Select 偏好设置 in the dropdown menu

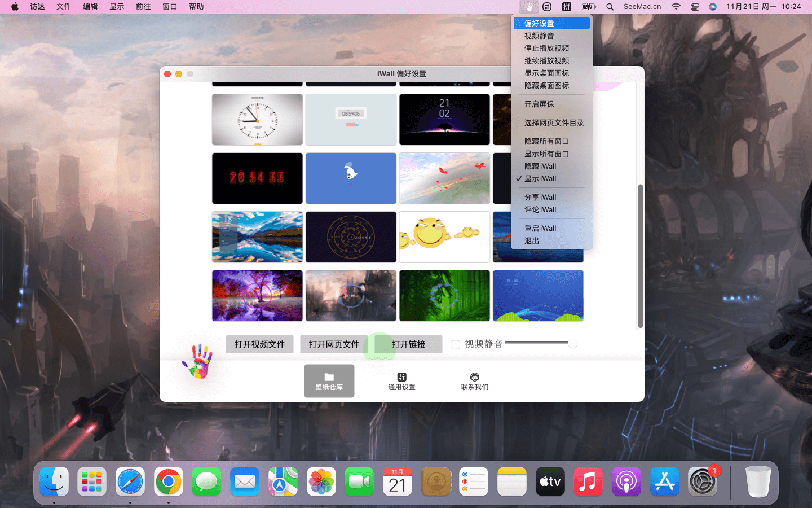[x=539, y=23]
